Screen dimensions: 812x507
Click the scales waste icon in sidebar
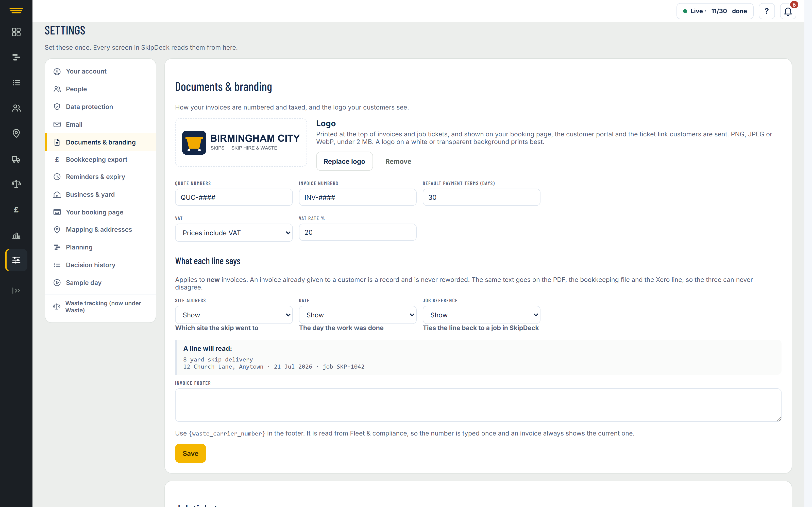pos(16,184)
